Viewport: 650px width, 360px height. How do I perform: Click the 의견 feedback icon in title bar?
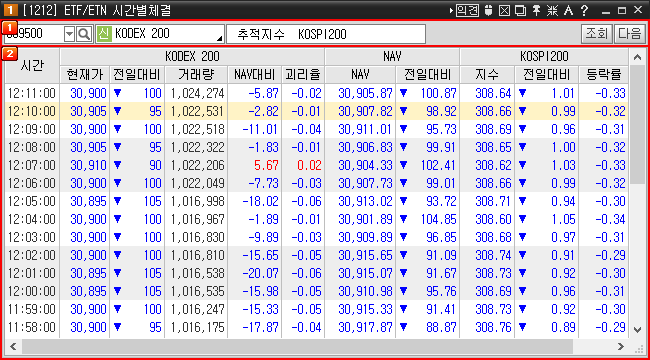pyautogui.click(x=467, y=10)
